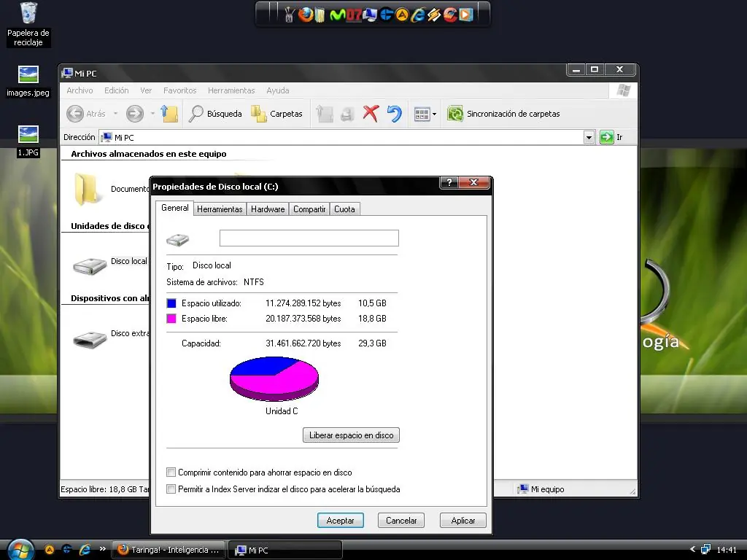Open the folder icon in the dock

click(320, 15)
